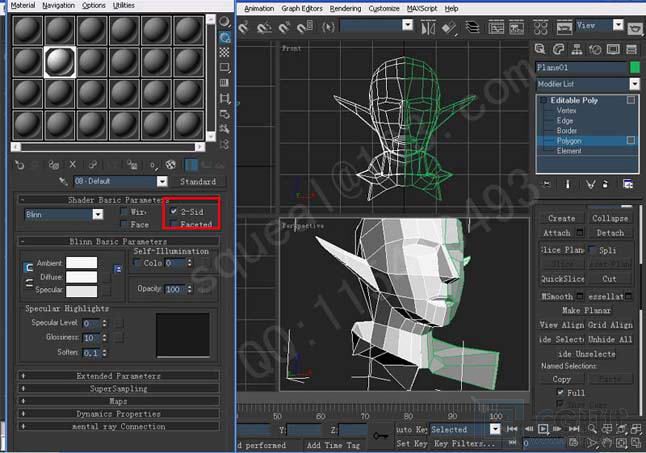
Task: Open the Utilities menu in material editor
Action: 124,5
